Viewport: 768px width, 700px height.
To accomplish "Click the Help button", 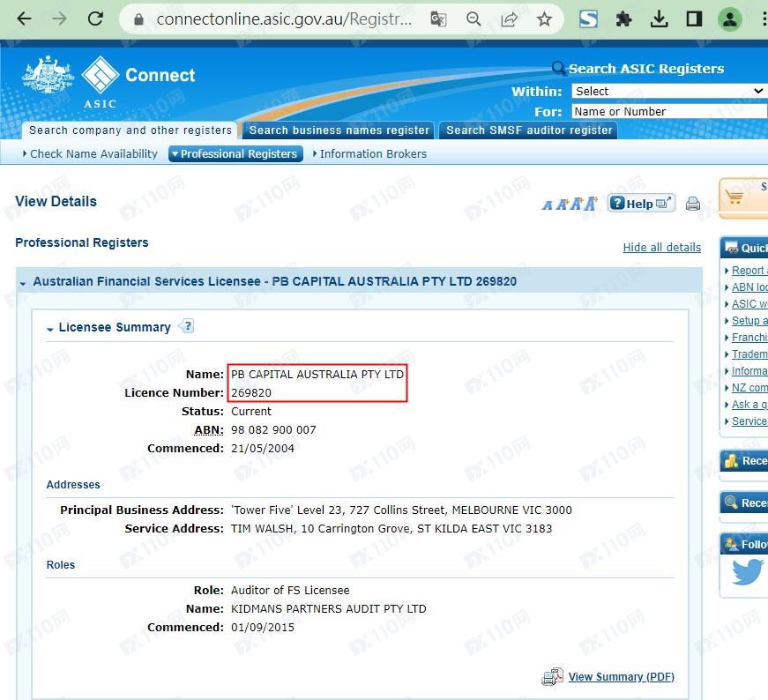I will coord(641,204).
